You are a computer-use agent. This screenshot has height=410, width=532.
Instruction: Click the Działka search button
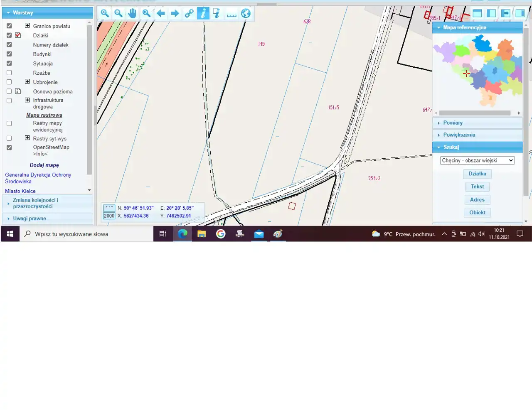coord(477,174)
